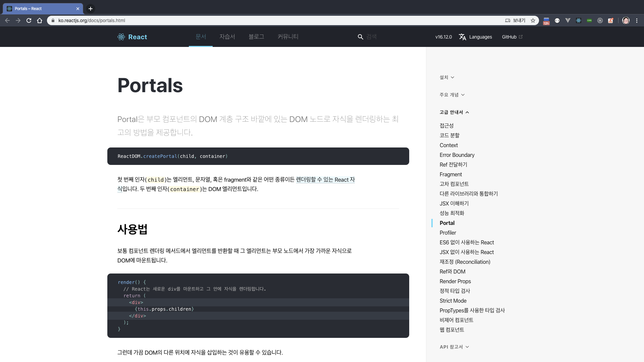Click the green CORS extension icon

click(x=589, y=20)
